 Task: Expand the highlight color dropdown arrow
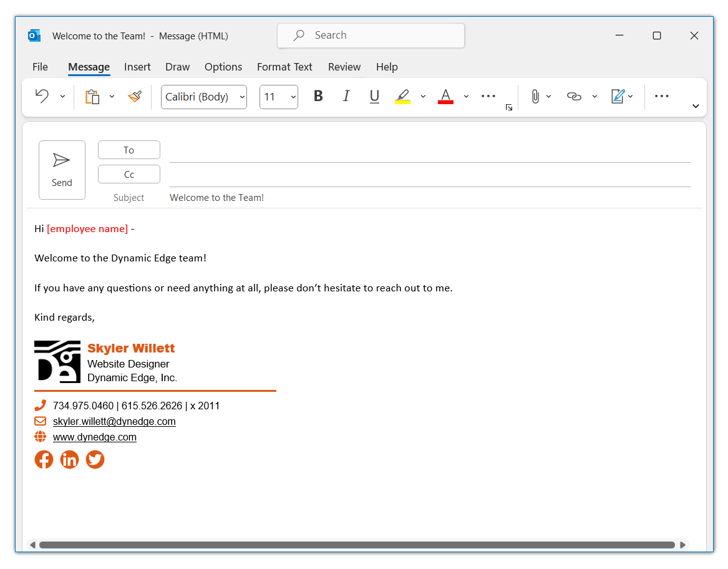pos(423,97)
